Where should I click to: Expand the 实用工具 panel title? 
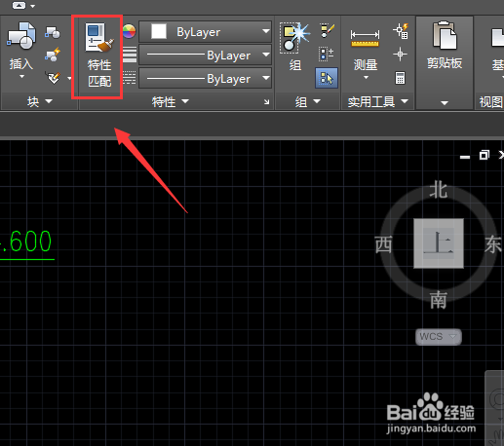pyautogui.click(x=378, y=102)
